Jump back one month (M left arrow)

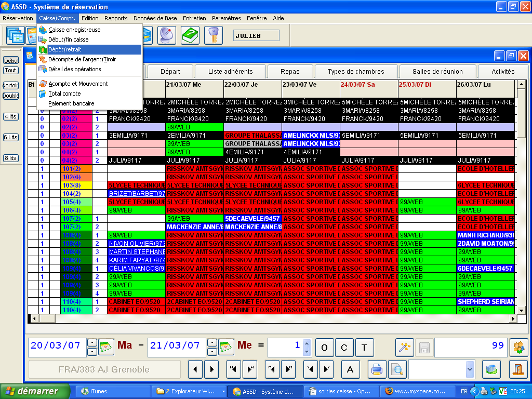[272, 369]
